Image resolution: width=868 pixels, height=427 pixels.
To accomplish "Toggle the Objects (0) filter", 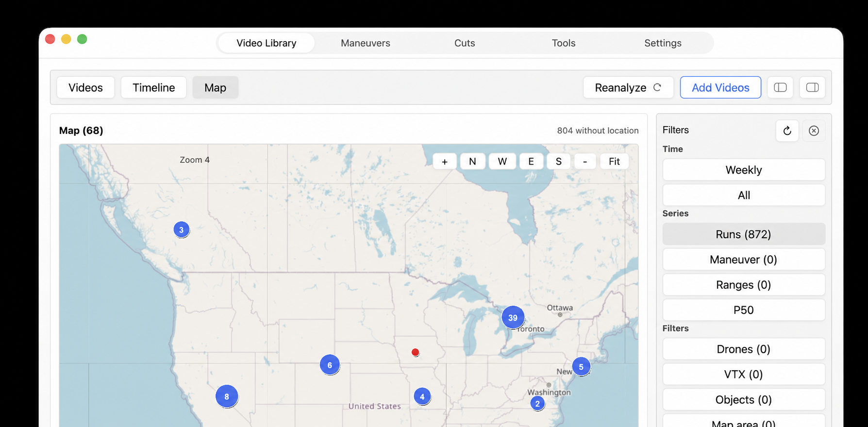I will 744,400.
